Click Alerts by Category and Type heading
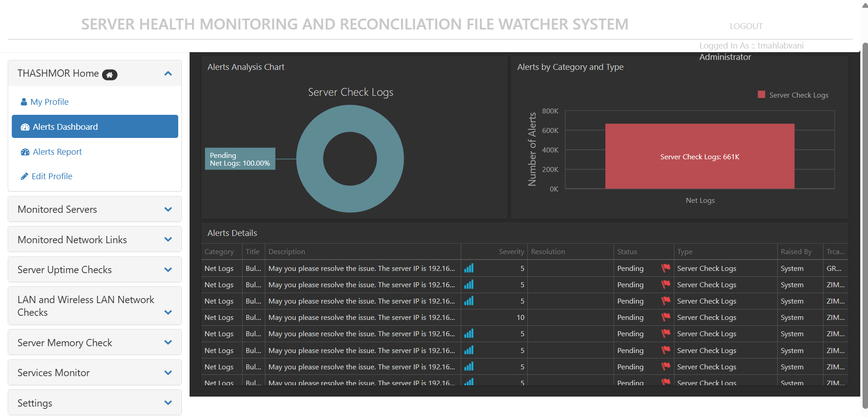The image size is (868, 417). tap(571, 67)
